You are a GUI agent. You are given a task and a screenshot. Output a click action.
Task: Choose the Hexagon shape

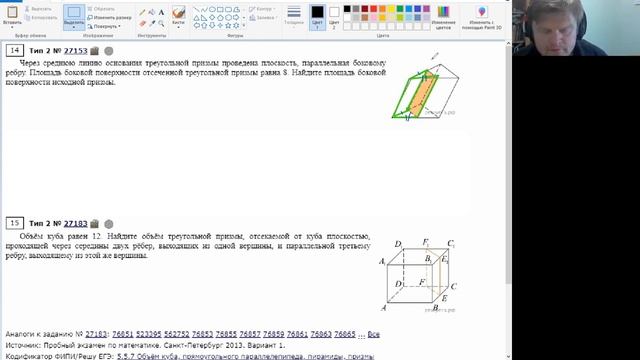coord(228,18)
